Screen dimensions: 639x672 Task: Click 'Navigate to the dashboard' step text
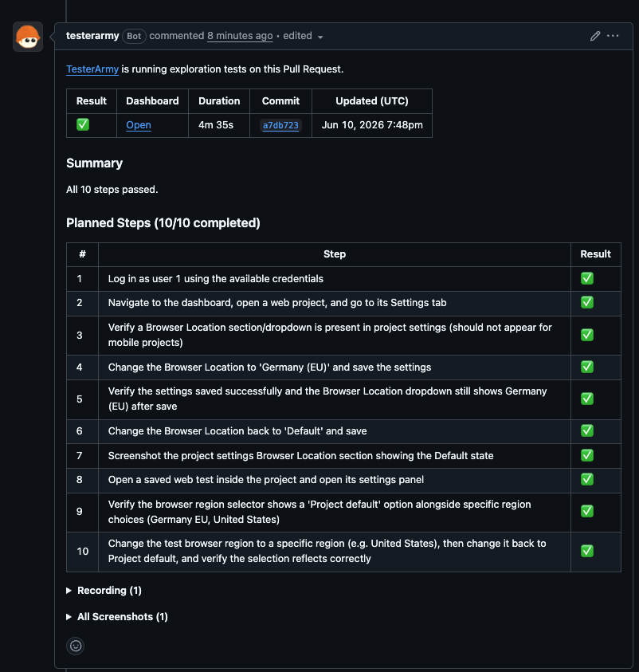coord(277,303)
